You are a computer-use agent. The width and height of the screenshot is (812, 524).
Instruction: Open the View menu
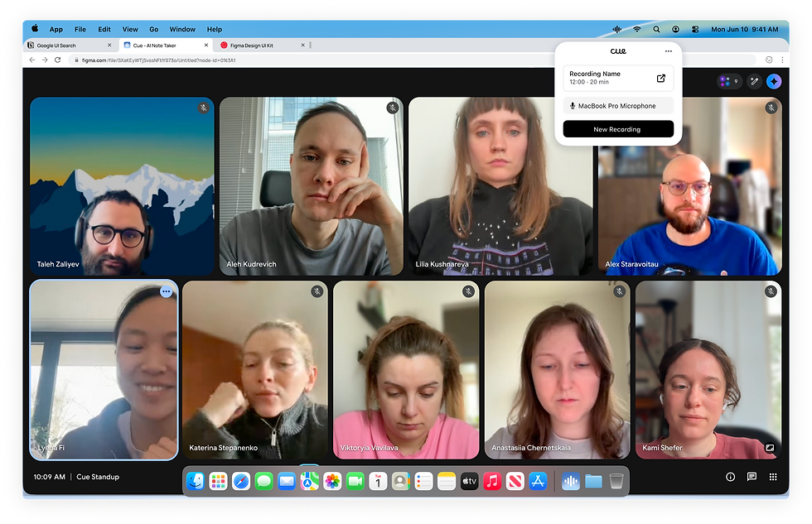click(x=130, y=30)
